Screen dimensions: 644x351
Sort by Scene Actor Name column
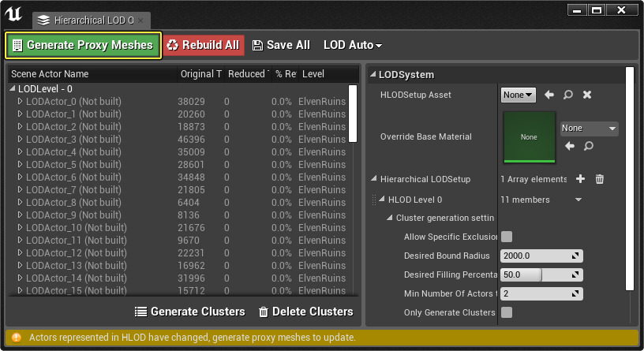[93, 74]
